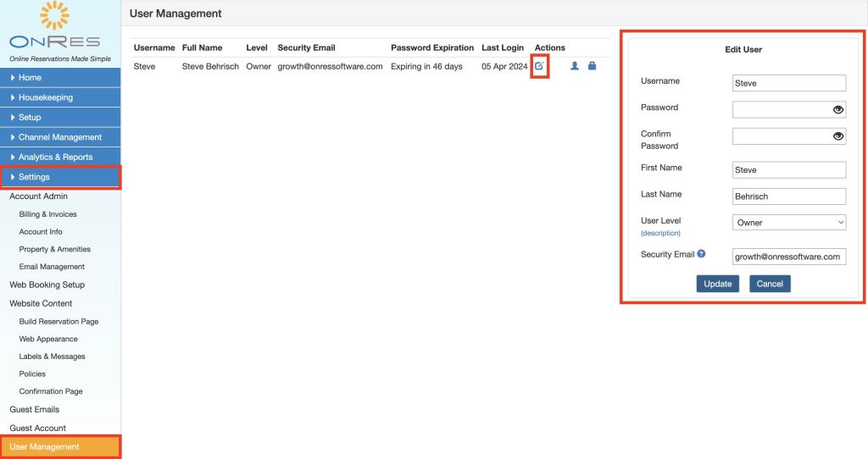Screen dimensions: 868x459
Task: Click the lock icon in Steve's row
Action: [x=592, y=66]
